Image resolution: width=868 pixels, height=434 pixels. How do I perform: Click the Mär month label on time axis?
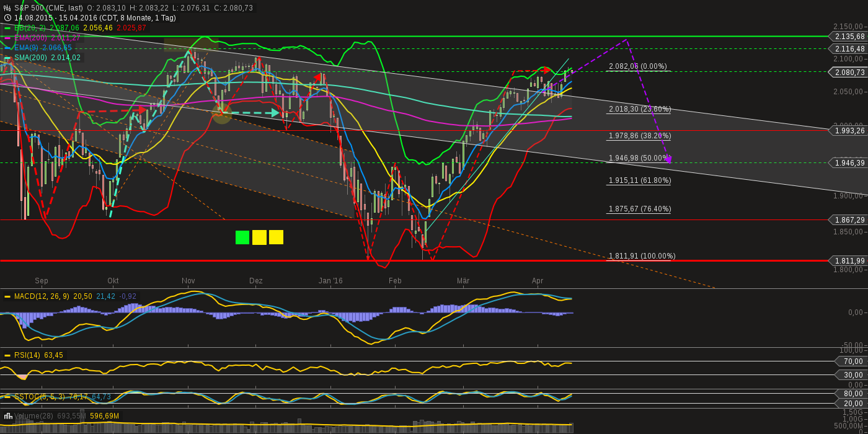[463, 281]
